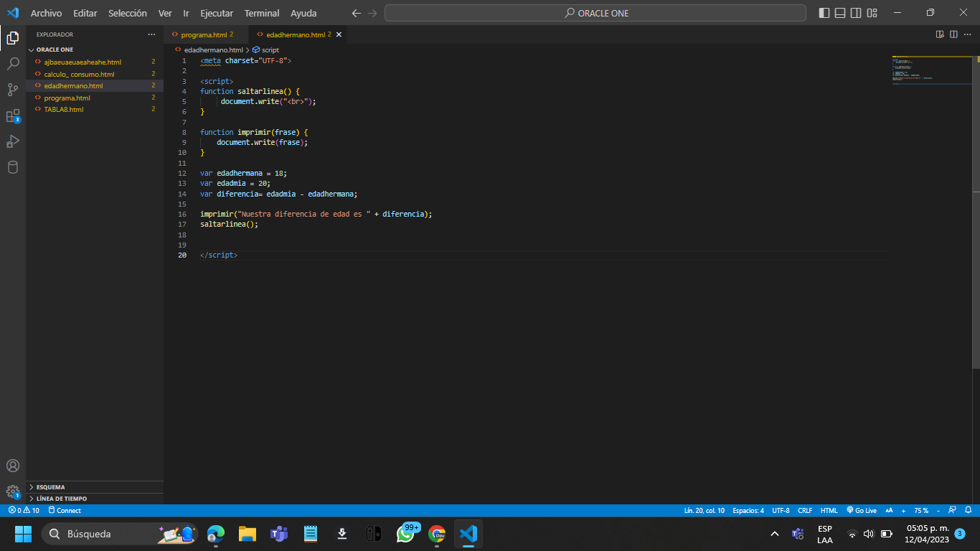Open ajbaeuaeuaeaheahe.html in the explorer
This screenshot has width=980, height=551.
point(95,62)
